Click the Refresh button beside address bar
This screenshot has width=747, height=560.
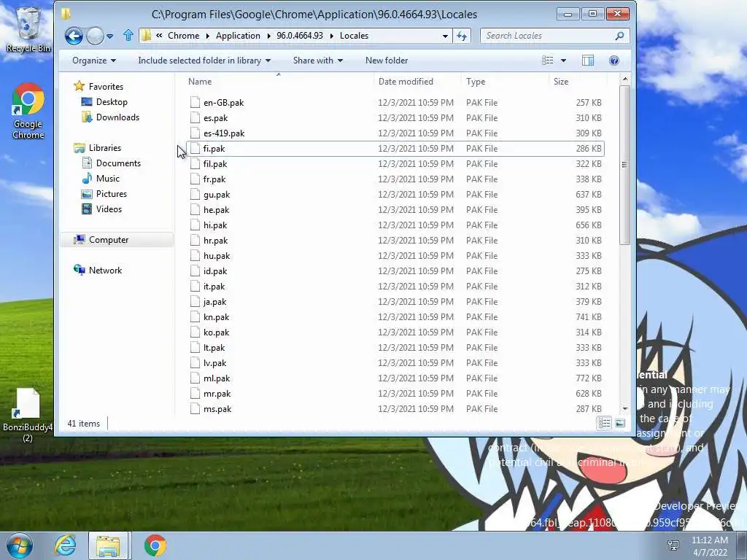[462, 36]
